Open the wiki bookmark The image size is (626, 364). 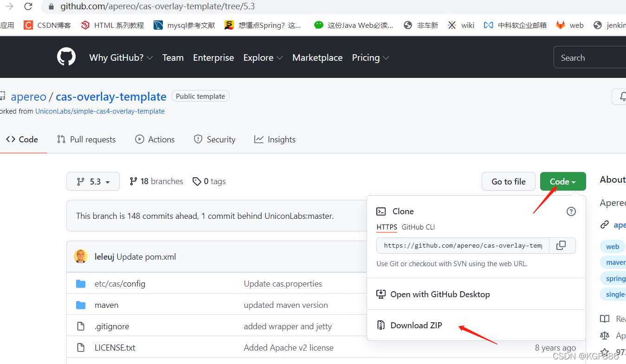pos(461,25)
